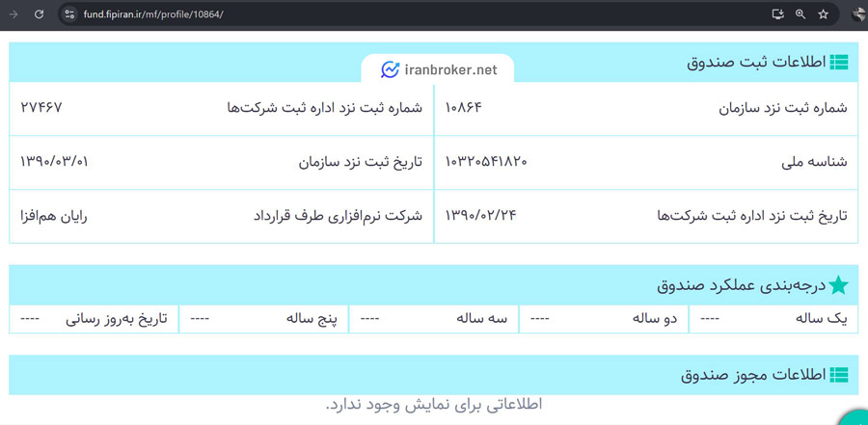Click the teal floating button at bottom-right corner
Viewport: 868px width, 425px height.
[855, 418]
